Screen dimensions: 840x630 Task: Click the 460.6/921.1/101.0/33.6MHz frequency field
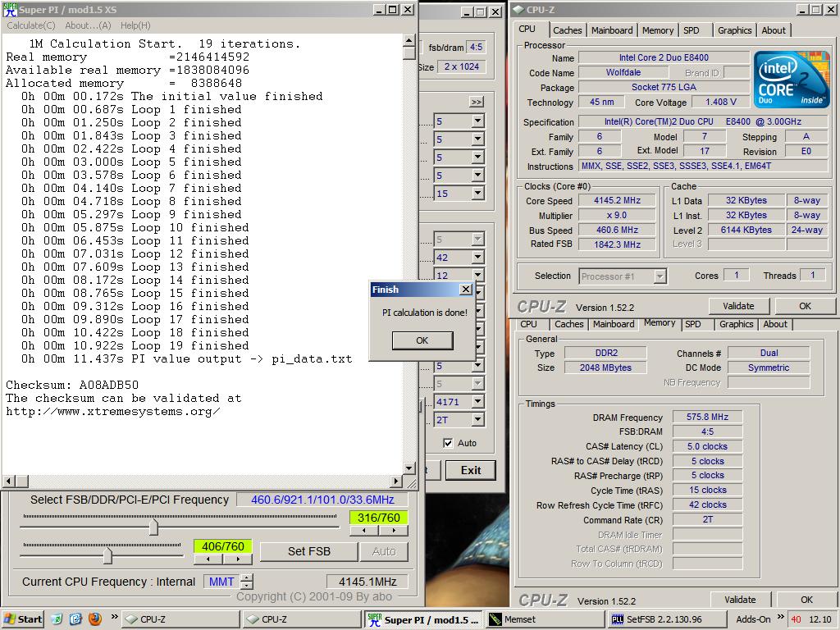pyautogui.click(x=322, y=500)
